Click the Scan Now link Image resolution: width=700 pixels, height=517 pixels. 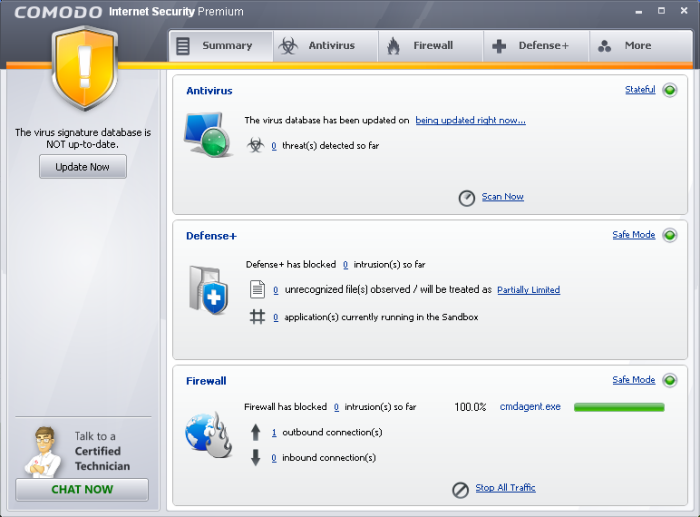[x=502, y=196]
